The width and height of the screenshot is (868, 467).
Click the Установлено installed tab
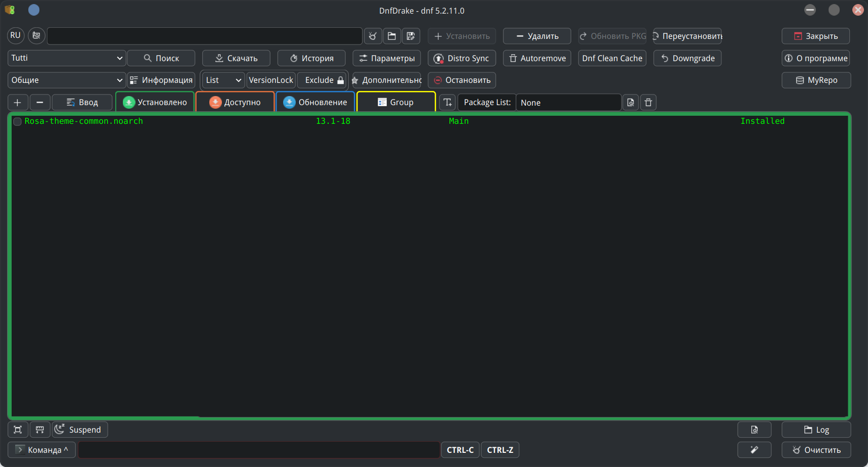click(155, 102)
